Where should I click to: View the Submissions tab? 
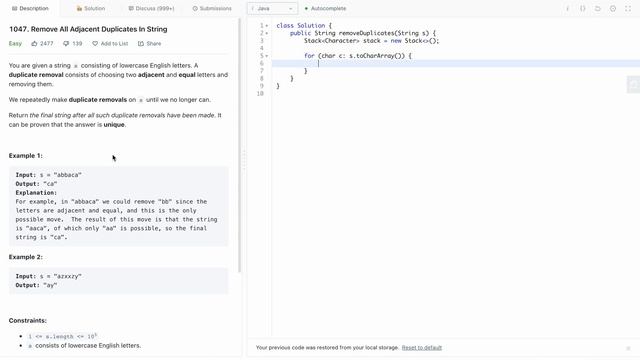coord(212,8)
